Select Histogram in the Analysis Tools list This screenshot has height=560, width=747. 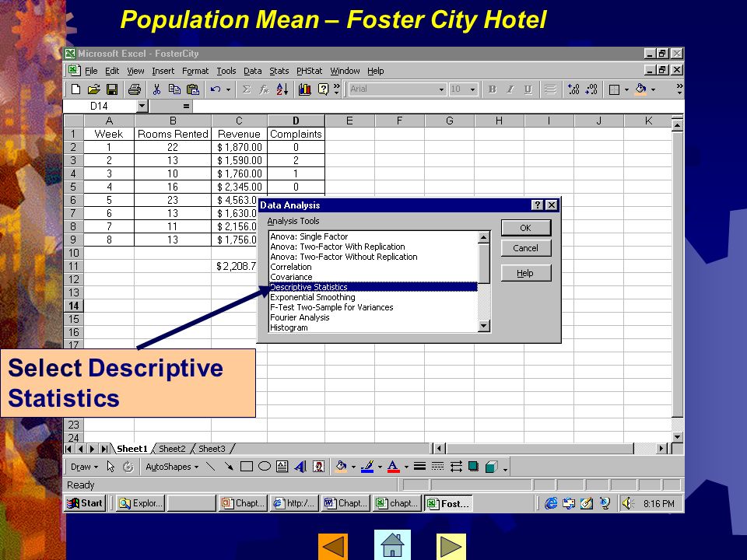(x=289, y=327)
